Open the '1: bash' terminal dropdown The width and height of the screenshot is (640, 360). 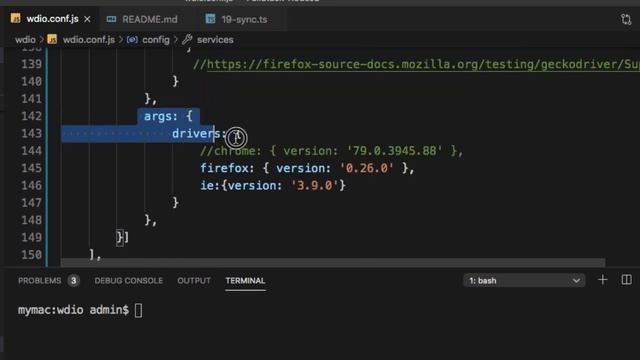tap(524, 281)
